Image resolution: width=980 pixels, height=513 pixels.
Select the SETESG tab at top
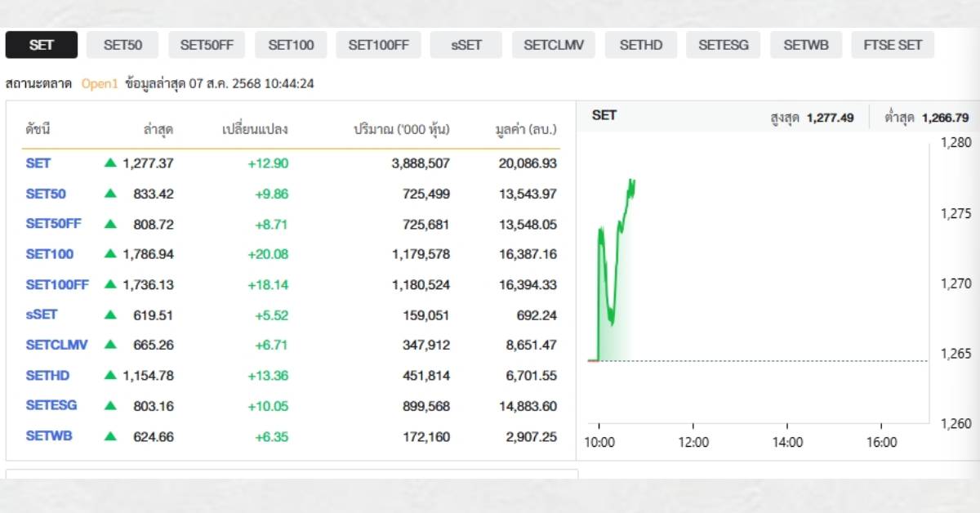pyautogui.click(x=723, y=45)
